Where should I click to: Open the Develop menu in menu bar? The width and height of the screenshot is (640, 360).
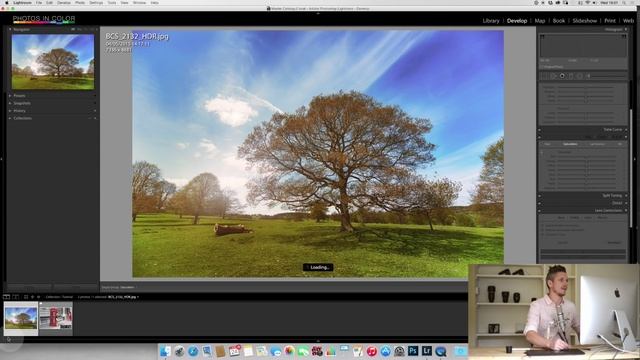point(64,2)
